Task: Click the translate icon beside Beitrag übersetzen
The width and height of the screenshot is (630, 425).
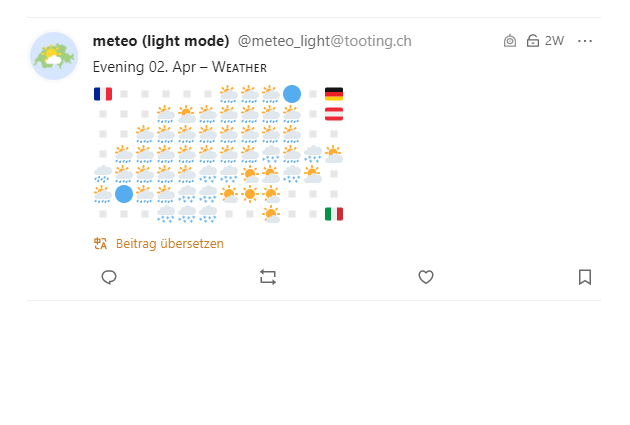Action: click(x=100, y=243)
